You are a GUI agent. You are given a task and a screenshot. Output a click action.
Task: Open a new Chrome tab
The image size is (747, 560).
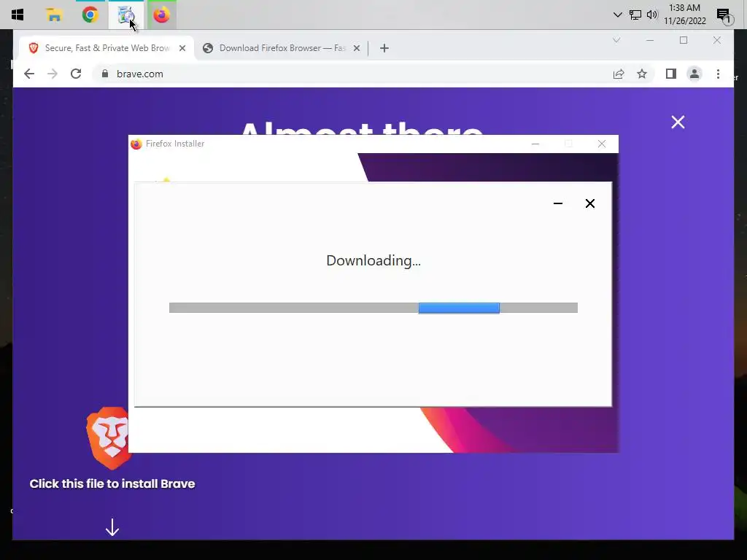click(x=384, y=48)
